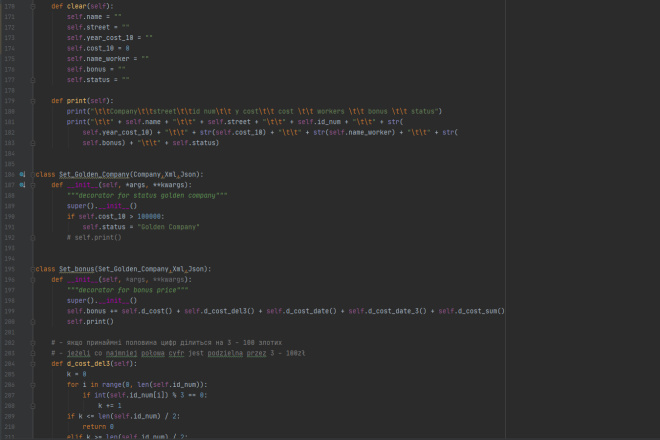Collapse class Set_bonus with its fold marker
Image resolution: width=660 pixels, height=440 pixels.
[33, 269]
